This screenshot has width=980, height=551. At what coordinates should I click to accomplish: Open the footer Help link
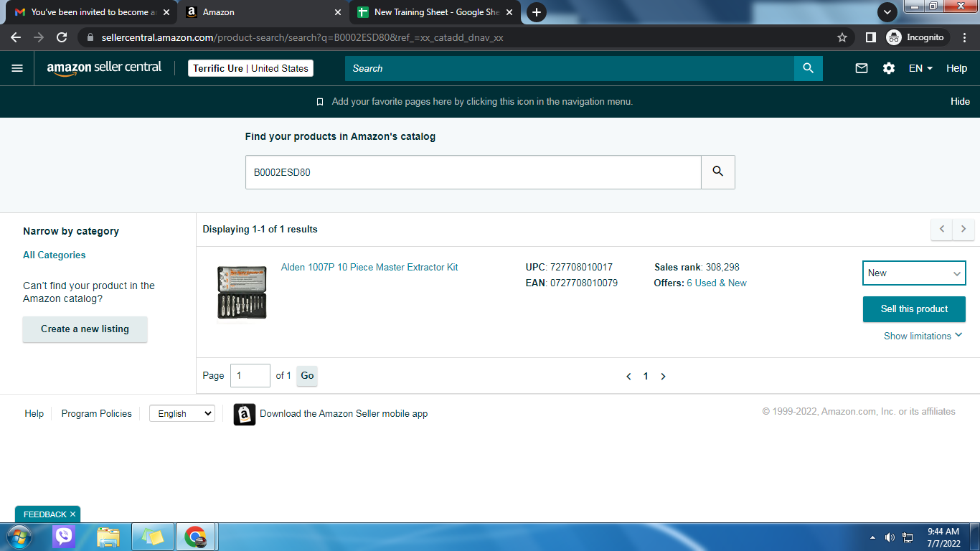(x=34, y=414)
